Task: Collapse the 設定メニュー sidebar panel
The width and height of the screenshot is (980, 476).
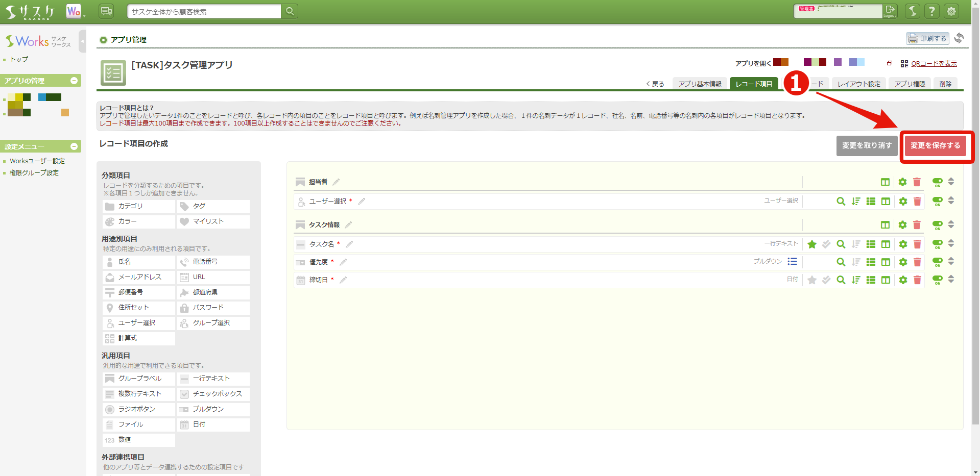Action: click(x=75, y=146)
